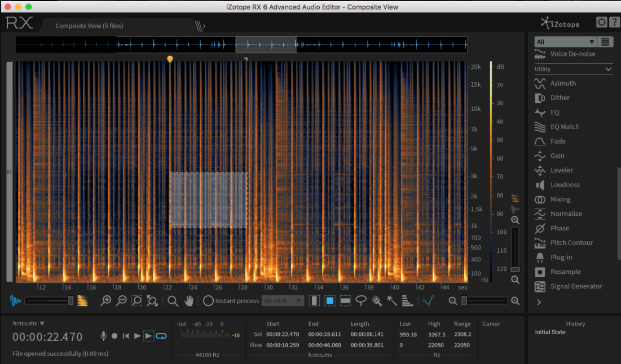The height and width of the screenshot is (364, 621).
Task: Click the Loudness module
Action: point(565,185)
